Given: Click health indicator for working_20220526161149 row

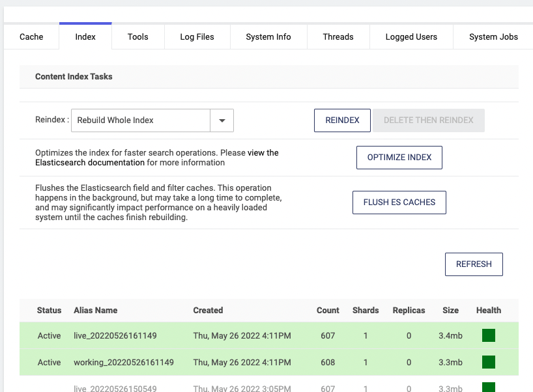Looking at the screenshot, I should 488,362.
